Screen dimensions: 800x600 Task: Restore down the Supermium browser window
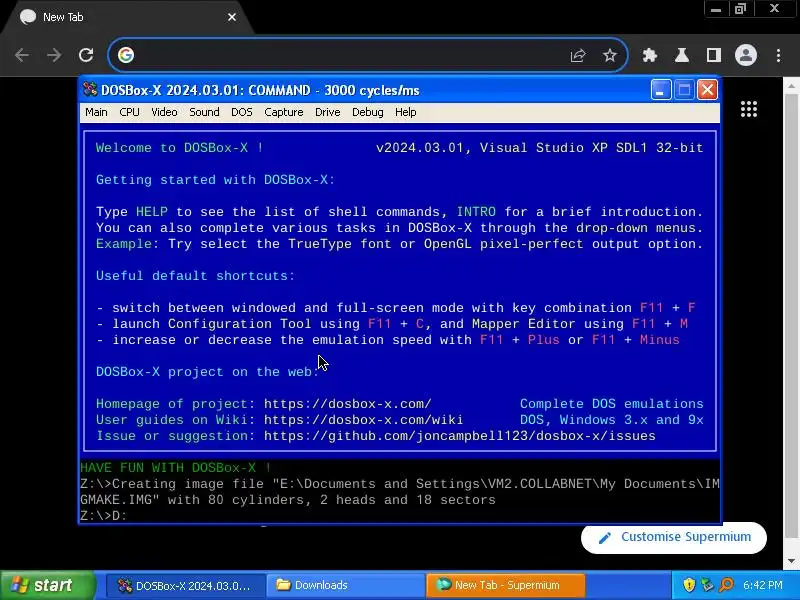[x=740, y=9]
